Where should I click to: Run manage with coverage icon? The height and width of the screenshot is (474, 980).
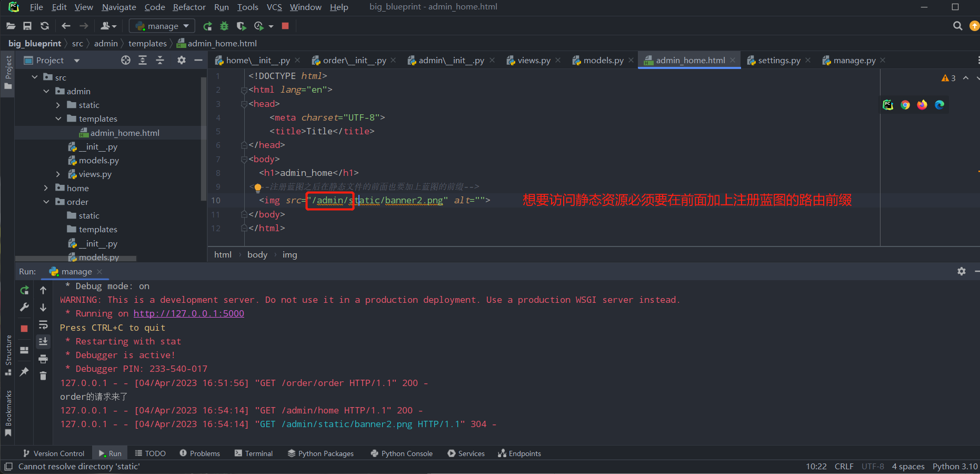(241, 26)
